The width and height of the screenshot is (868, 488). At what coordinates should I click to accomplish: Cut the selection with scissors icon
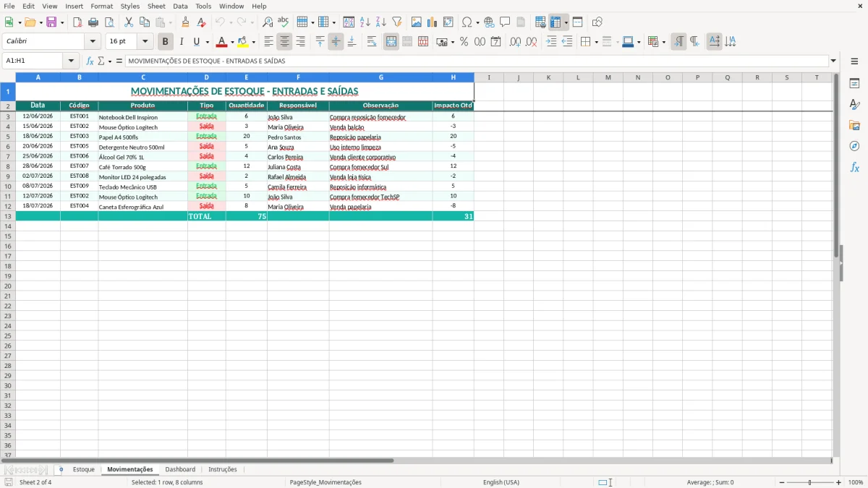129,22
